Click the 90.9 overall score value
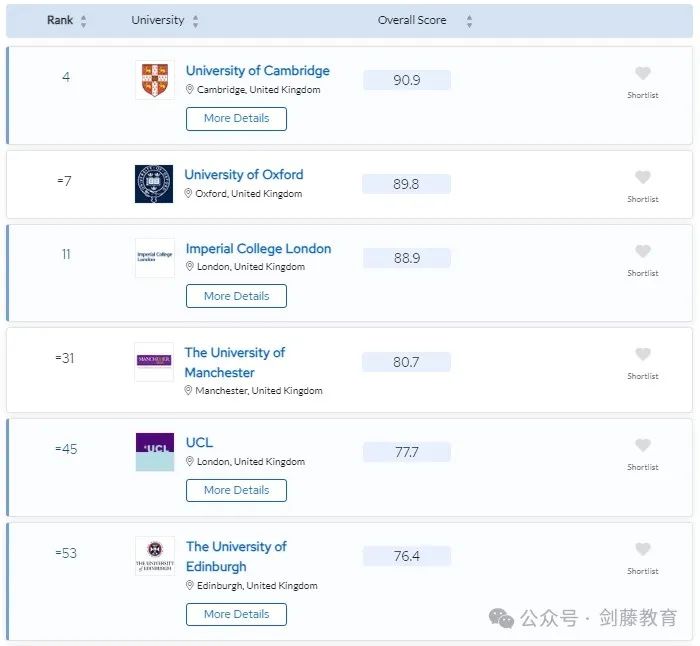Screen dimensions: 700x646 [x=407, y=80]
